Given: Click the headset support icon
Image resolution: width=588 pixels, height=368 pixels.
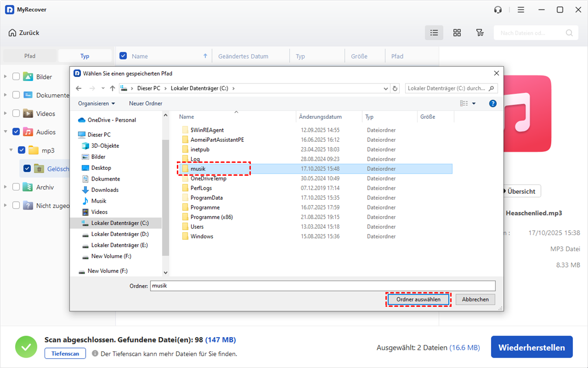Looking at the screenshot, I should click(x=498, y=10).
